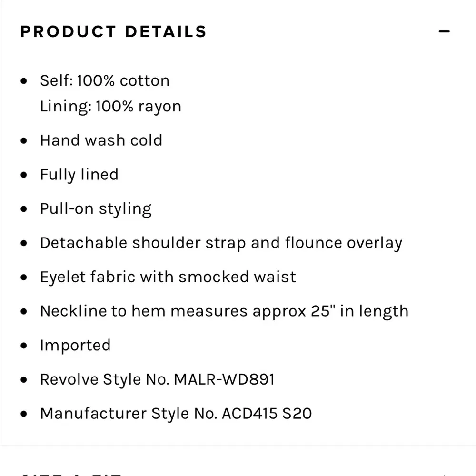Select the Hand wash cold text
The width and height of the screenshot is (476, 476).
coord(101,140)
